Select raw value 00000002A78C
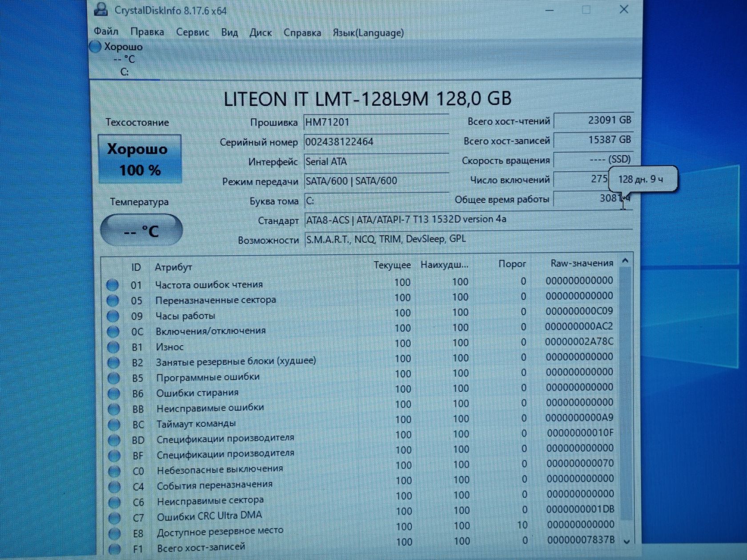The image size is (747, 560). click(579, 341)
